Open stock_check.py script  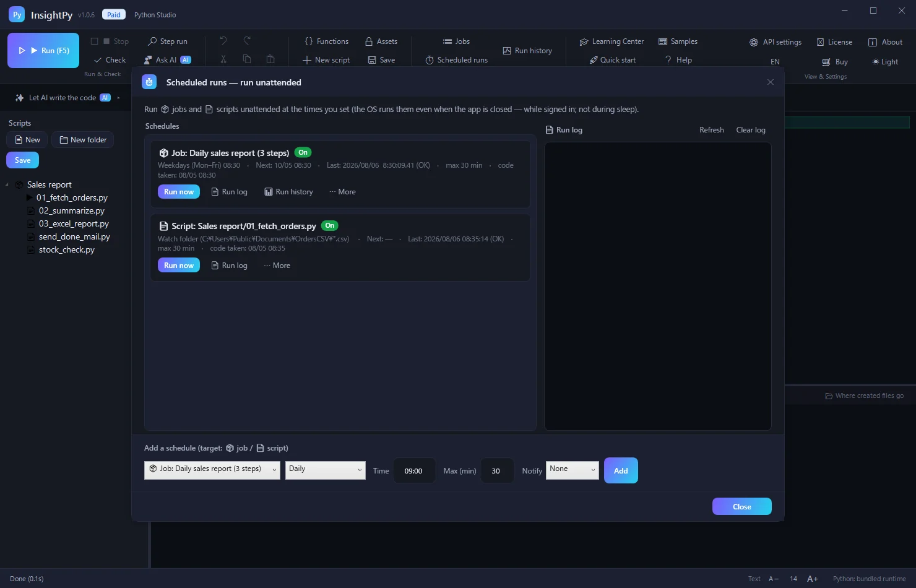[67, 250]
